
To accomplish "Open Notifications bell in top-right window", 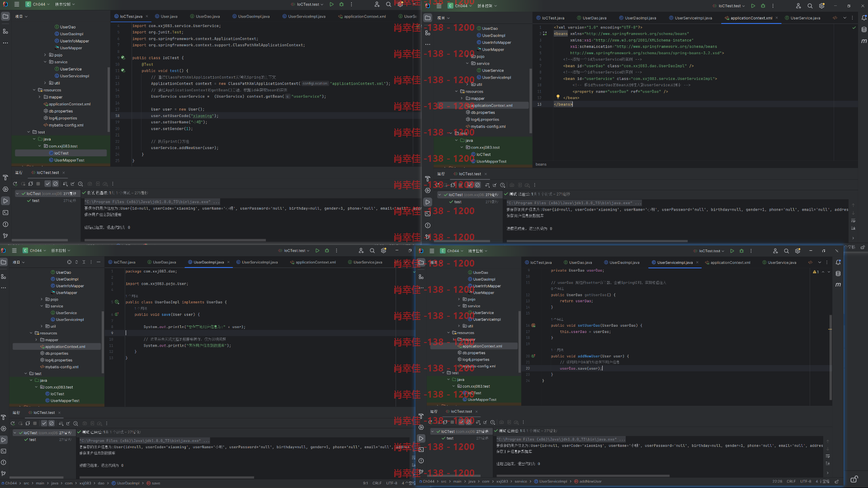I will pyautogui.click(x=864, y=18).
